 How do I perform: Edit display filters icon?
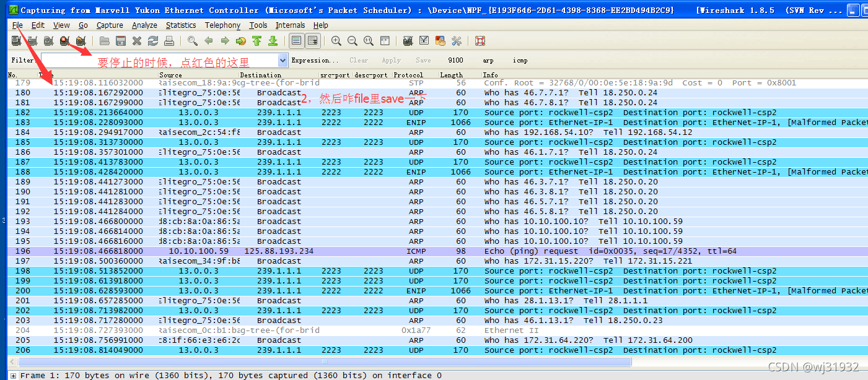pos(424,41)
